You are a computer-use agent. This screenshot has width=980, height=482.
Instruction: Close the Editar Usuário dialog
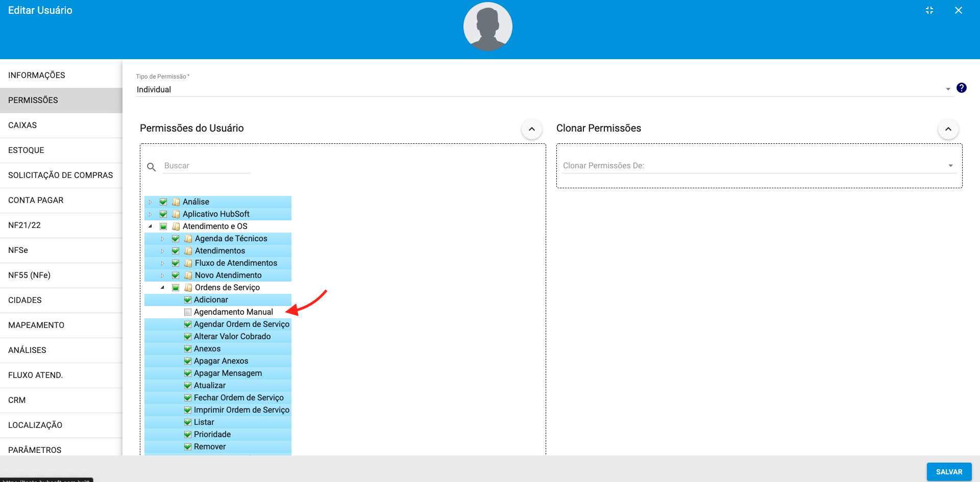(959, 10)
